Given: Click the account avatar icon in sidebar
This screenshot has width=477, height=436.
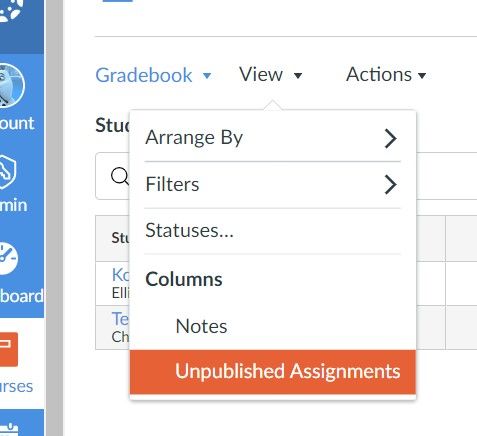Looking at the screenshot, I should point(11,85).
